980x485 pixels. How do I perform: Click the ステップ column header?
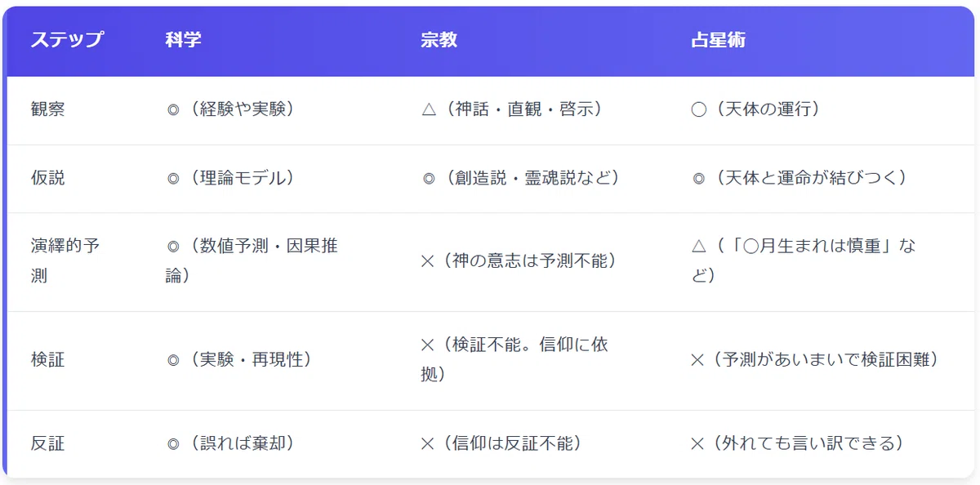tap(67, 41)
